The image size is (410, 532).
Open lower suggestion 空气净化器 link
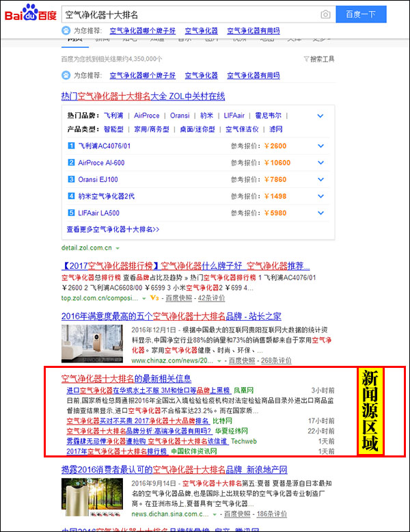[201, 75]
